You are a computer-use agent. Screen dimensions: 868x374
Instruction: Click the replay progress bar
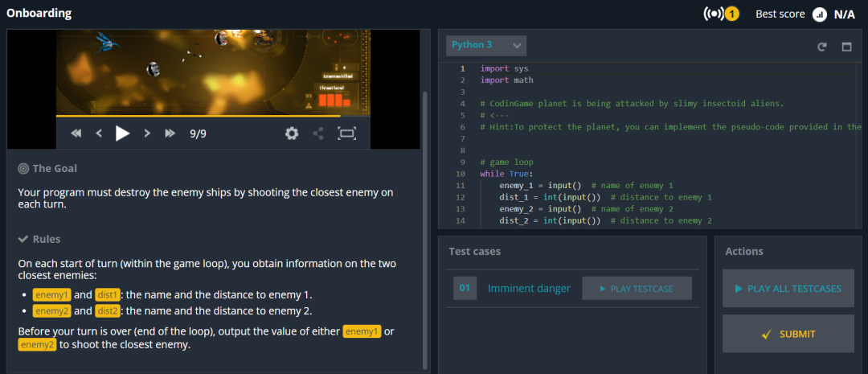213,116
